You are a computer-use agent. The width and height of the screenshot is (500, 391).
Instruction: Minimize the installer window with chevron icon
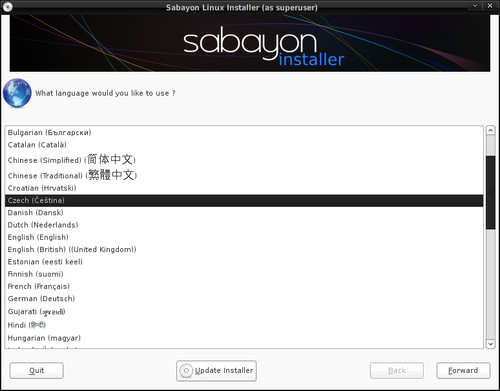click(x=475, y=6)
